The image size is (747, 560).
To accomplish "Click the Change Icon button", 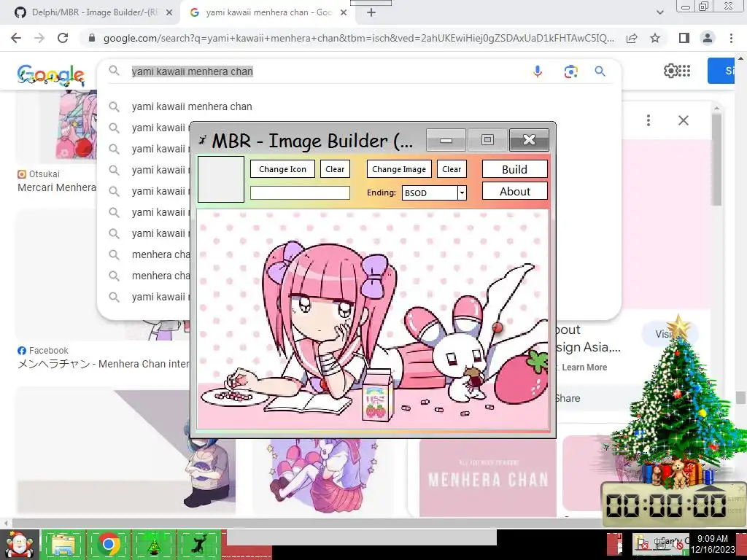I will tap(282, 169).
